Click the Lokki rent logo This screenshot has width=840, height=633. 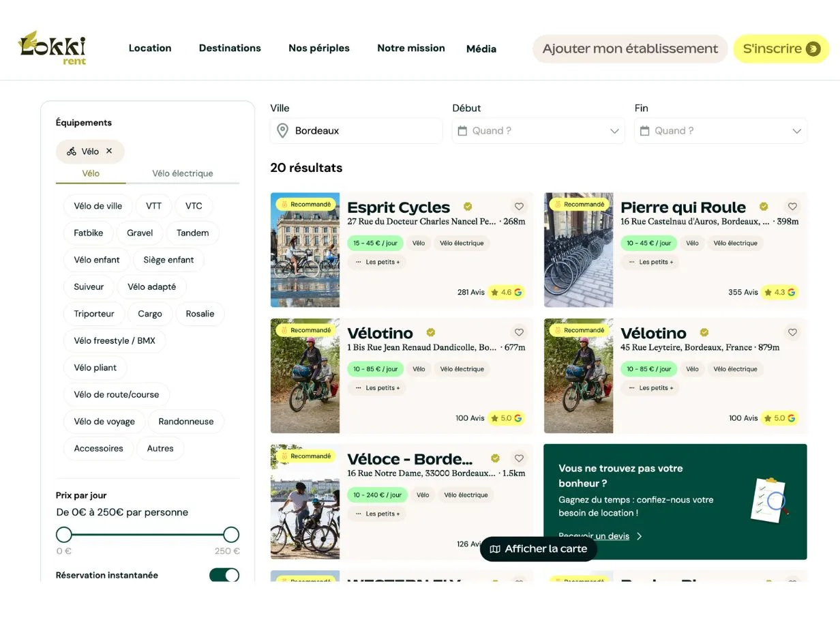tap(52, 48)
